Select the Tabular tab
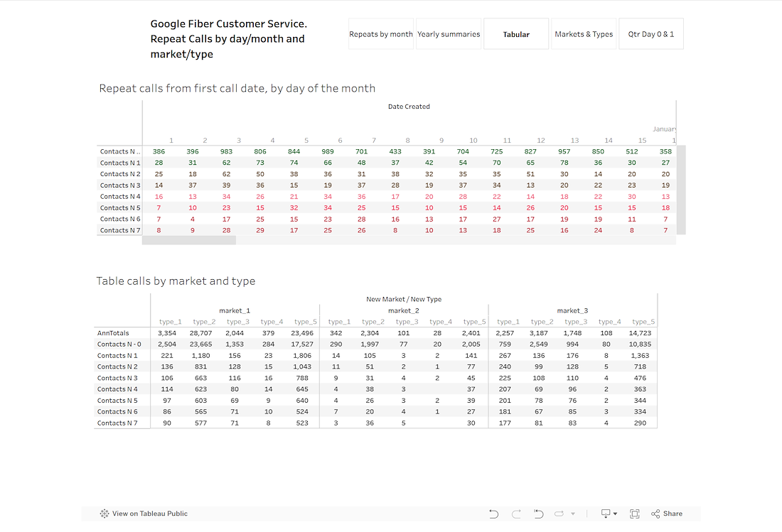The image size is (782, 532). tap(516, 34)
